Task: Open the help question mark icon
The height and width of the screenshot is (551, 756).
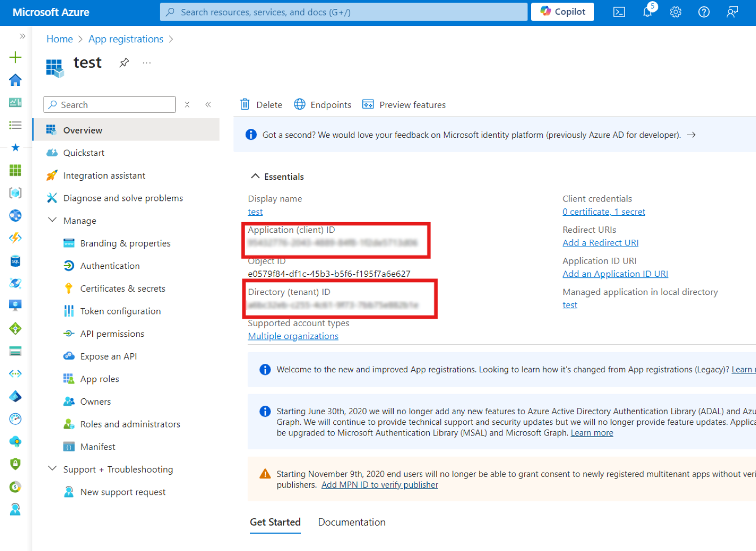Action: click(704, 12)
